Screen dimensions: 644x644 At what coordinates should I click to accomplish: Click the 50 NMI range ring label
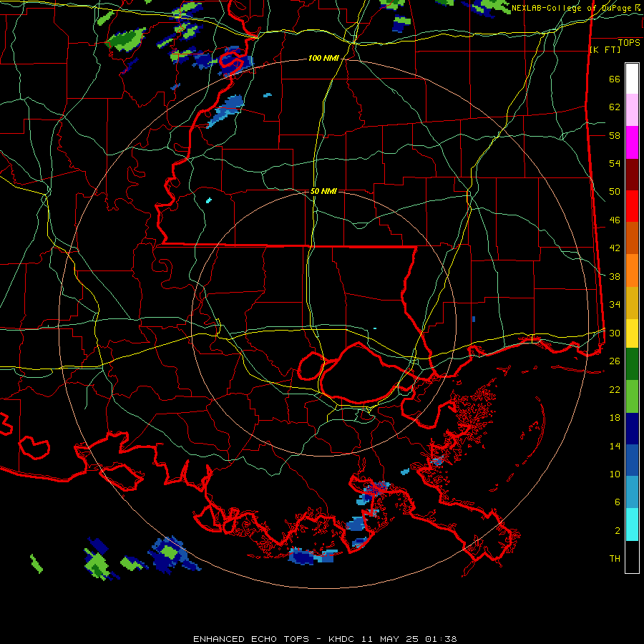click(323, 191)
